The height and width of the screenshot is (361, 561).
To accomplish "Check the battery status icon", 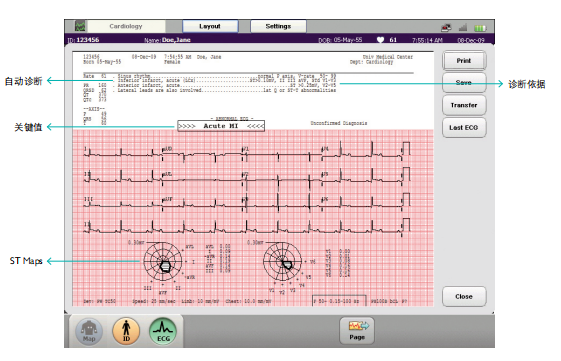I will coord(480,28).
